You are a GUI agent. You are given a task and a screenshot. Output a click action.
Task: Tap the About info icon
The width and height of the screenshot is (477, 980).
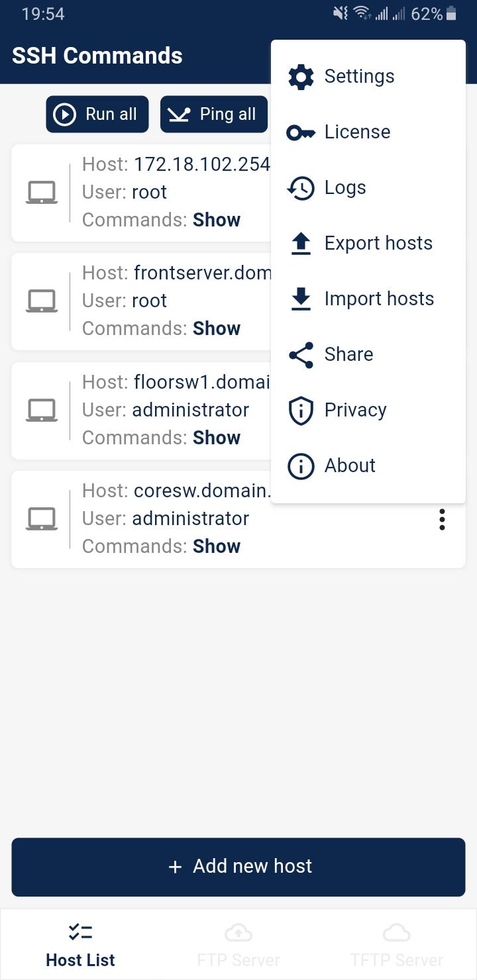[301, 466]
